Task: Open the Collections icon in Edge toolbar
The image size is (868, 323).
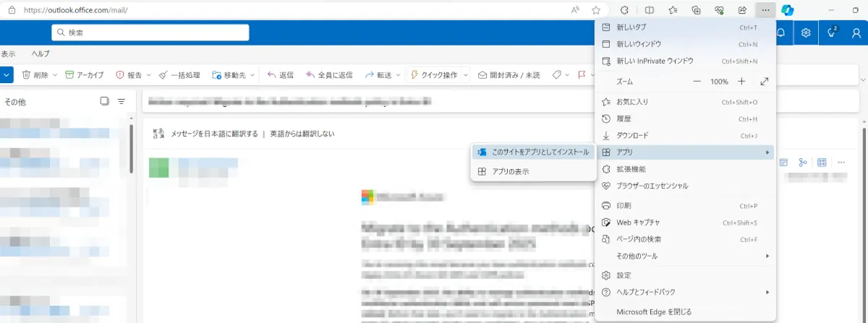Action: (x=697, y=10)
